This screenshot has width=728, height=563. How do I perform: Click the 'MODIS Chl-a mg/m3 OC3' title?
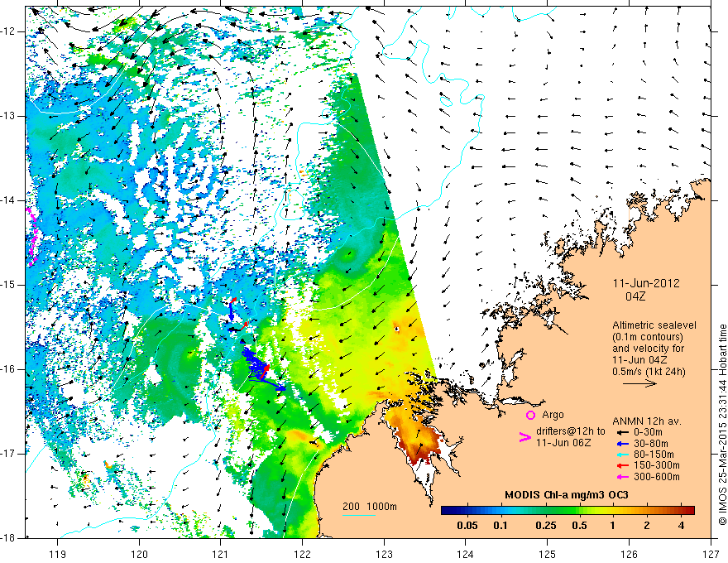(567, 495)
